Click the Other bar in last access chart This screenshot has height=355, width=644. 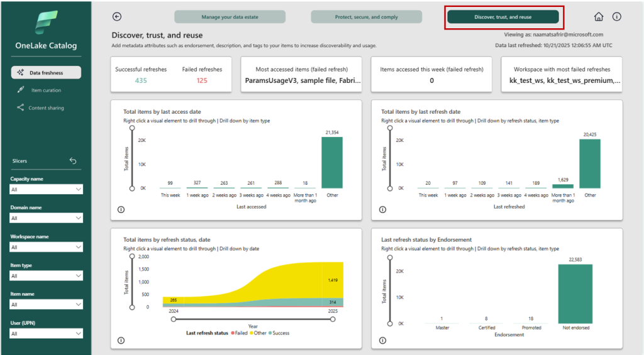coord(331,162)
